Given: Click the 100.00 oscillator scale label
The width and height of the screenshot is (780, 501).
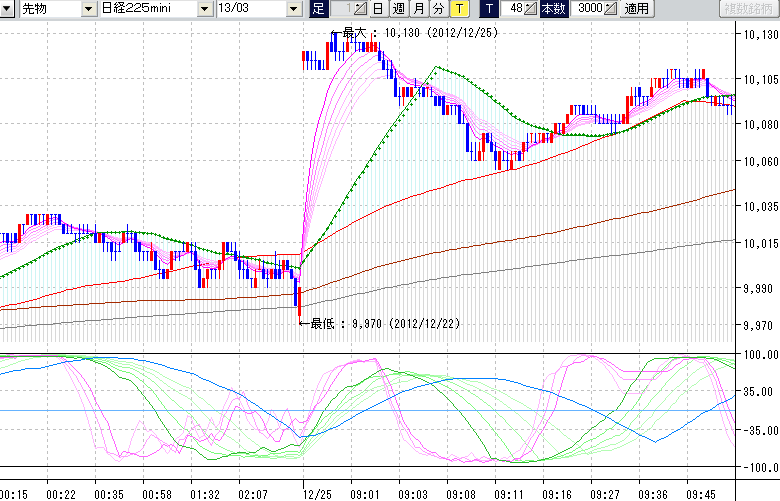Looking at the screenshot, I should 758,356.
